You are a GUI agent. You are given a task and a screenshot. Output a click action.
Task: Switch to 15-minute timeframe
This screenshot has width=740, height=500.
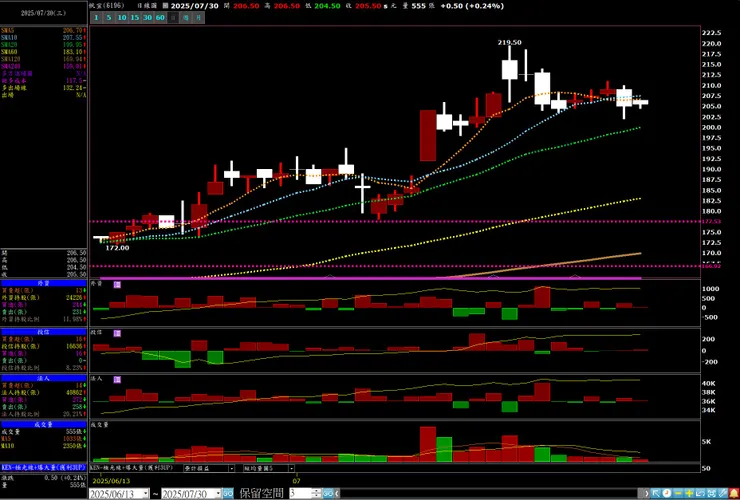click(135, 17)
